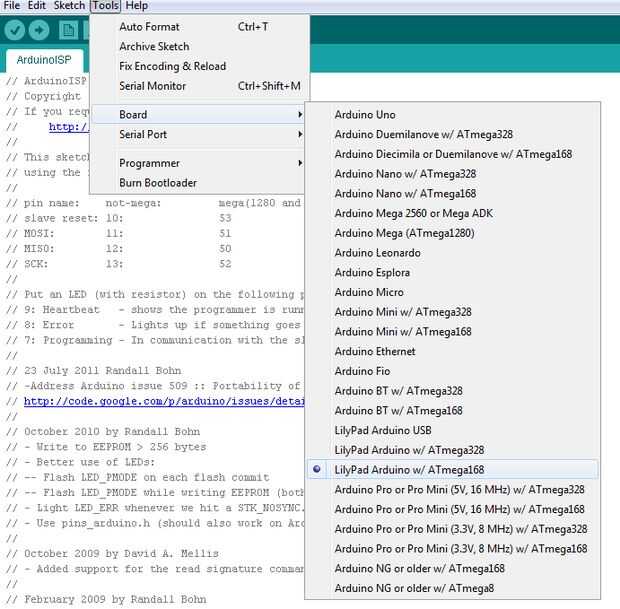Select Arduino Duemilanove w/ ATmega328

(452, 134)
